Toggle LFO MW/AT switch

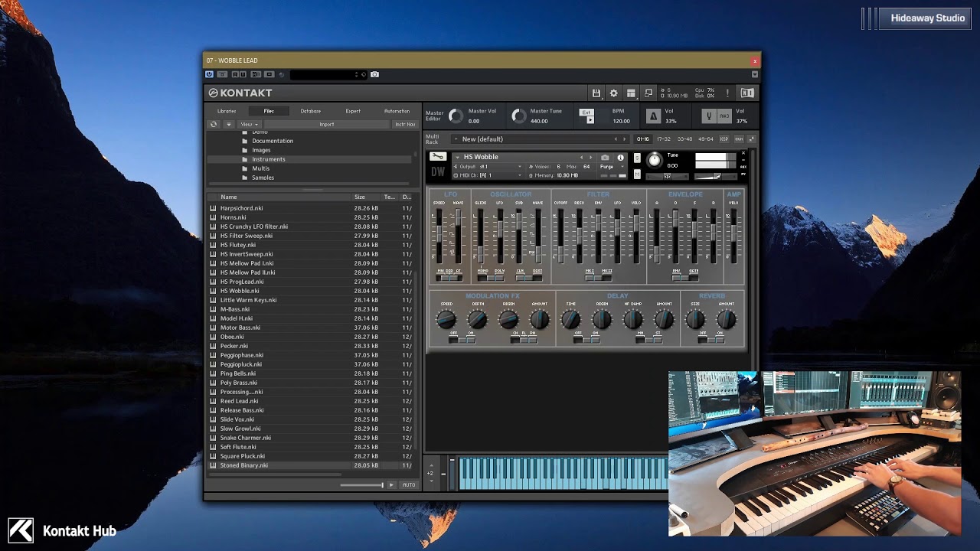pos(449,277)
